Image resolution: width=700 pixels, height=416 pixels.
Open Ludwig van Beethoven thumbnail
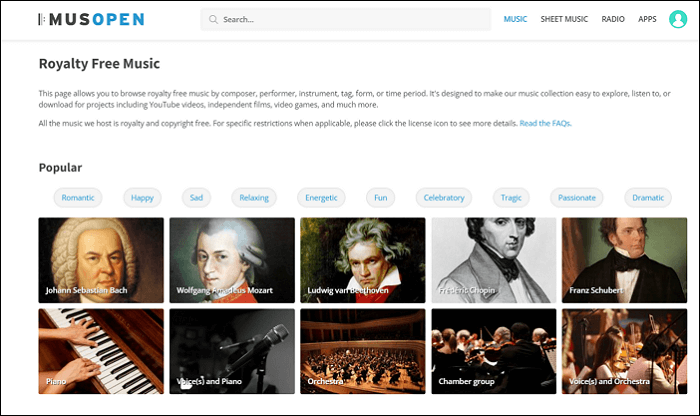click(x=362, y=260)
